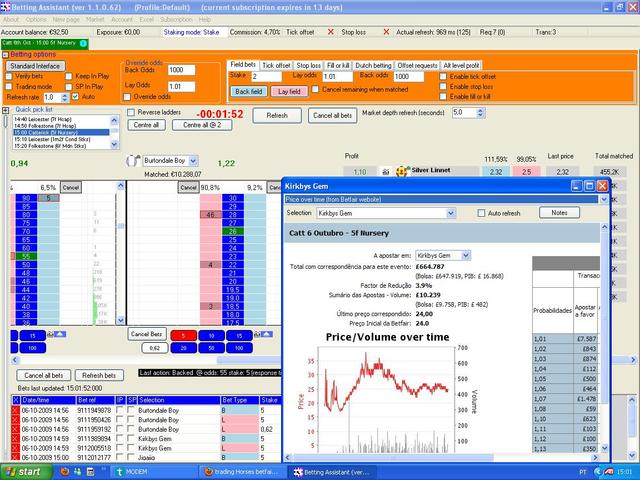Screen dimensions: 640x480
Task: Open the Dutch betting tab
Action: 373,65
